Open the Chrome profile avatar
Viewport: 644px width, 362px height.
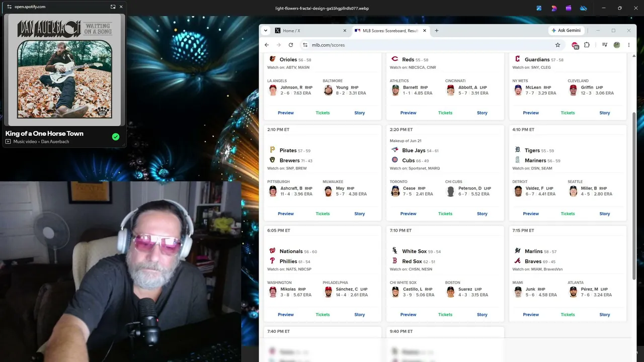(x=617, y=45)
